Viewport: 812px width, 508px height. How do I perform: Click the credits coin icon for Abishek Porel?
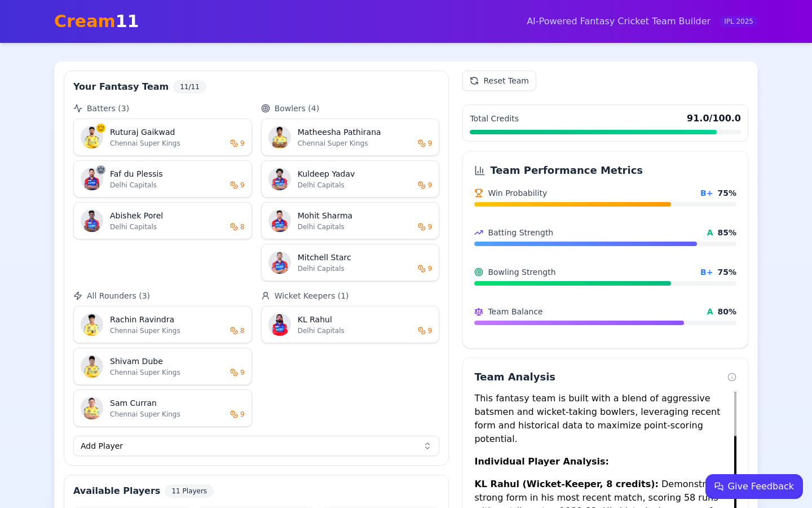(234, 227)
